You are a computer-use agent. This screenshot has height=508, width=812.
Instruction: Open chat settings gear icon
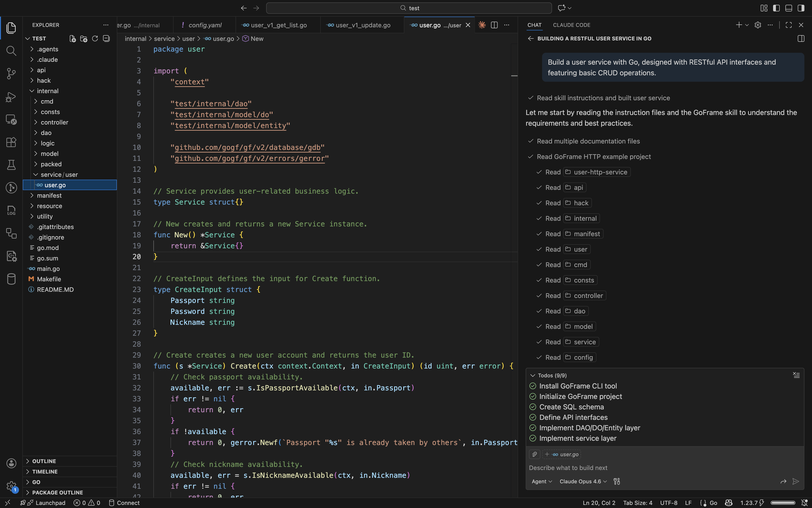pos(758,25)
